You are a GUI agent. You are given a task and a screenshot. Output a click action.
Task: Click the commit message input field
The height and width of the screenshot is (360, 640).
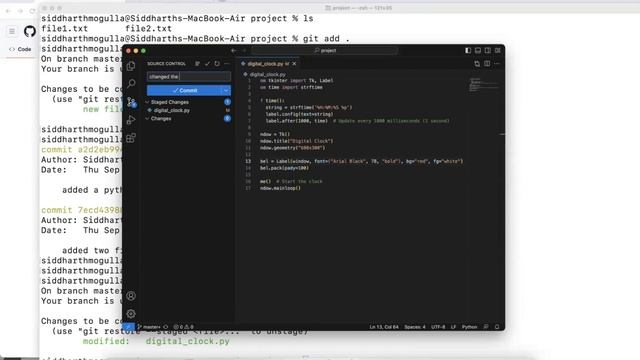click(x=189, y=77)
